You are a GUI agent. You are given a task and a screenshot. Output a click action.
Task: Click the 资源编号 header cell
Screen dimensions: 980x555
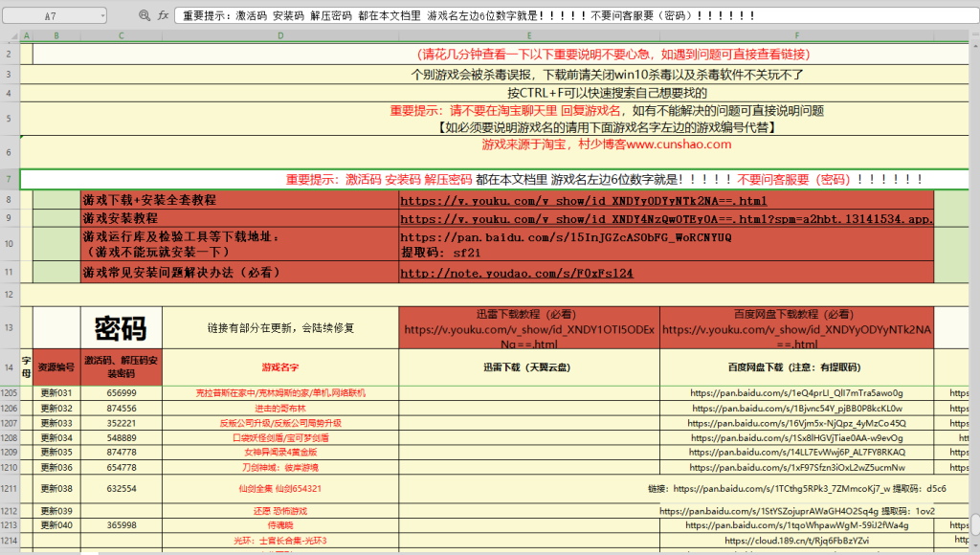(56, 367)
